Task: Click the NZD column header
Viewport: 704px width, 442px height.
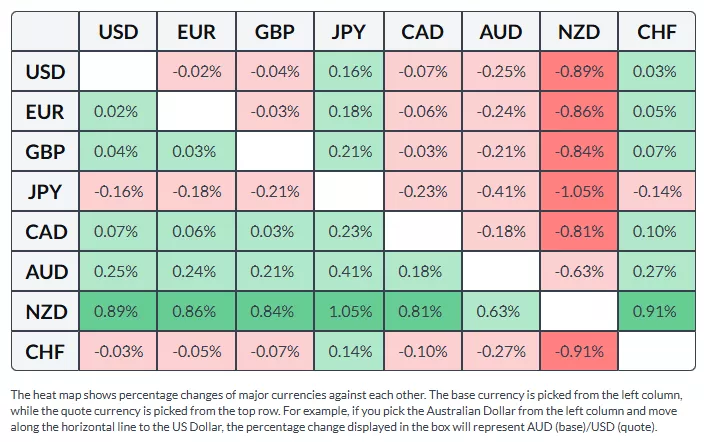Action: coord(579,32)
